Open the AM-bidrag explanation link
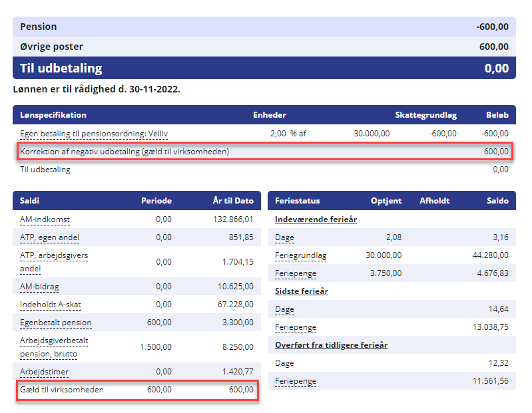The width and height of the screenshot is (532, 413). 39,287
